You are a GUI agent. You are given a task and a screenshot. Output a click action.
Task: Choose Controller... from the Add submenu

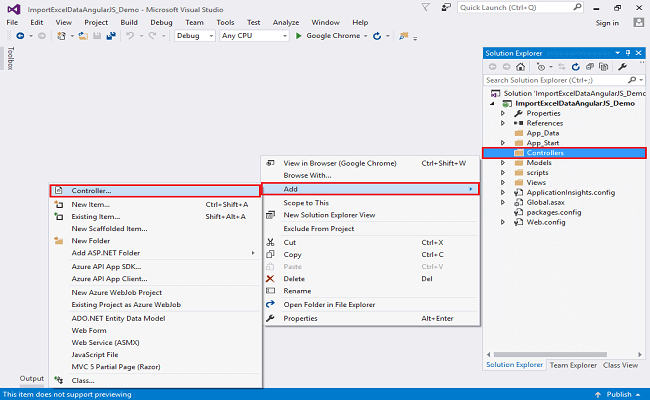155,191
